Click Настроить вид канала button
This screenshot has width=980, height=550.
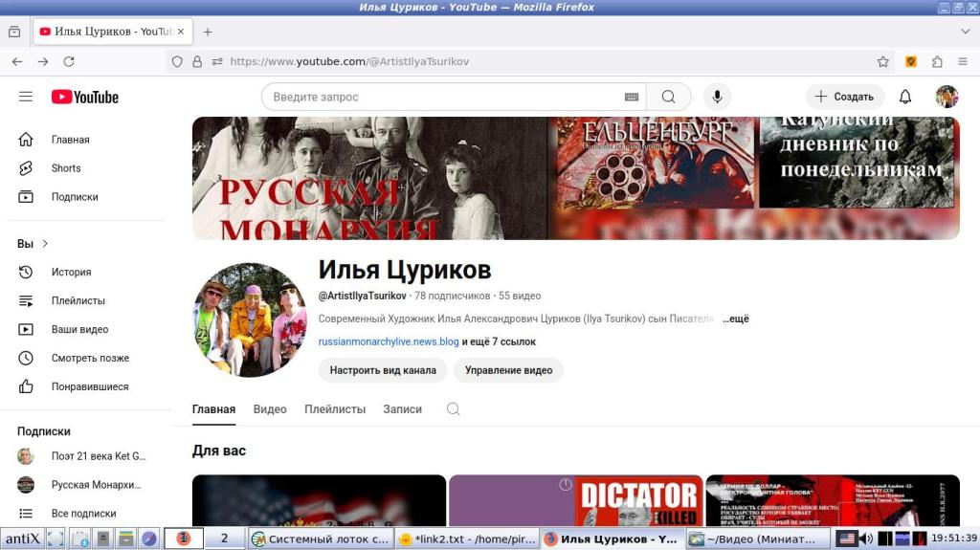(383, 370)
